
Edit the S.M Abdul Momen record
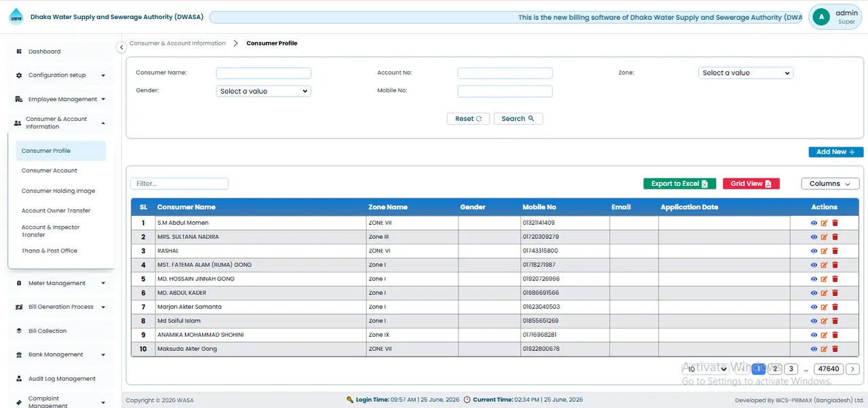point(824,223)
